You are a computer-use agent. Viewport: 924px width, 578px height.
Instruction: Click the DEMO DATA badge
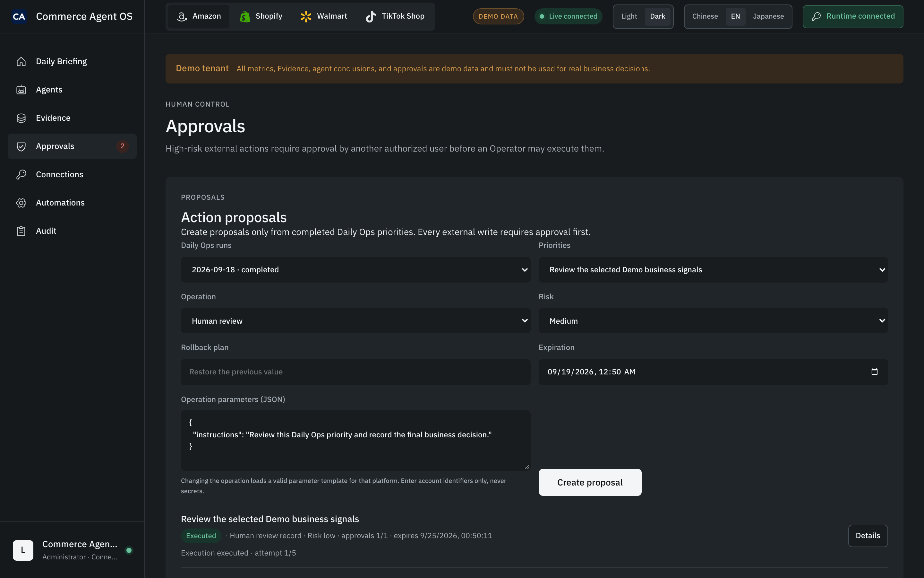click(x=498, y=16)
